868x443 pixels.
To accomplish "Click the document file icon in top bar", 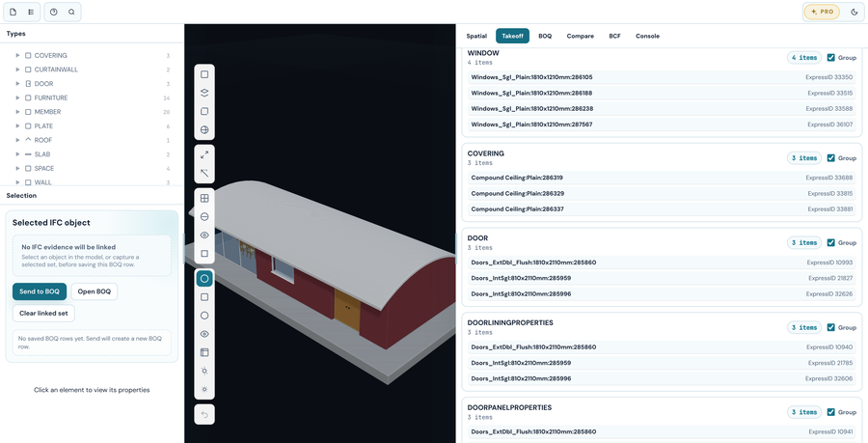I will click(x=14, y=12).
